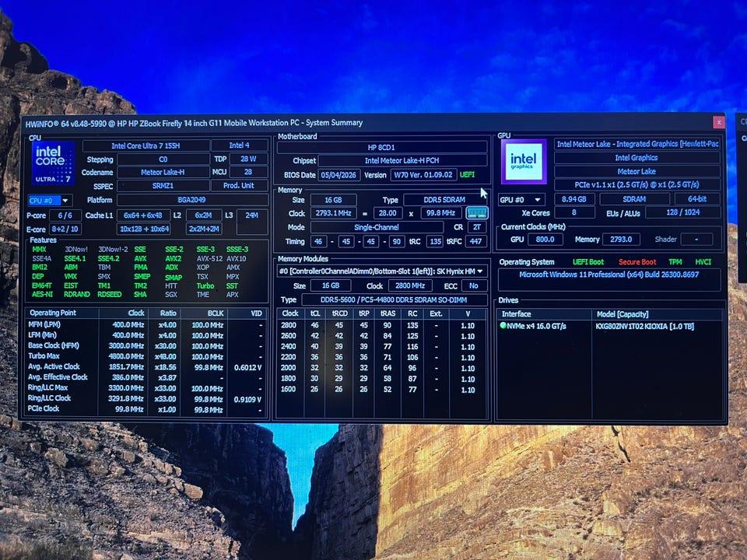Select the KXG80ZNV1T02 KIOXIA drive row

(x=610, y=326)
